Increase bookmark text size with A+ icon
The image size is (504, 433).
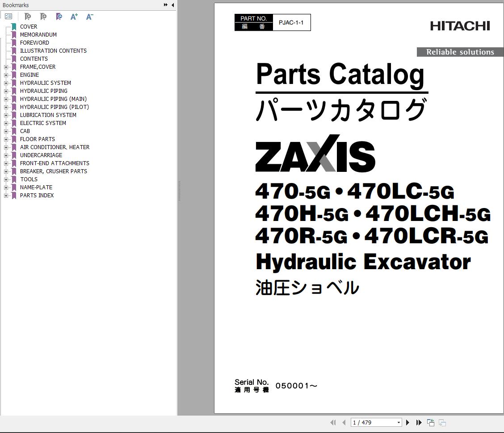[x=74, y=17]
